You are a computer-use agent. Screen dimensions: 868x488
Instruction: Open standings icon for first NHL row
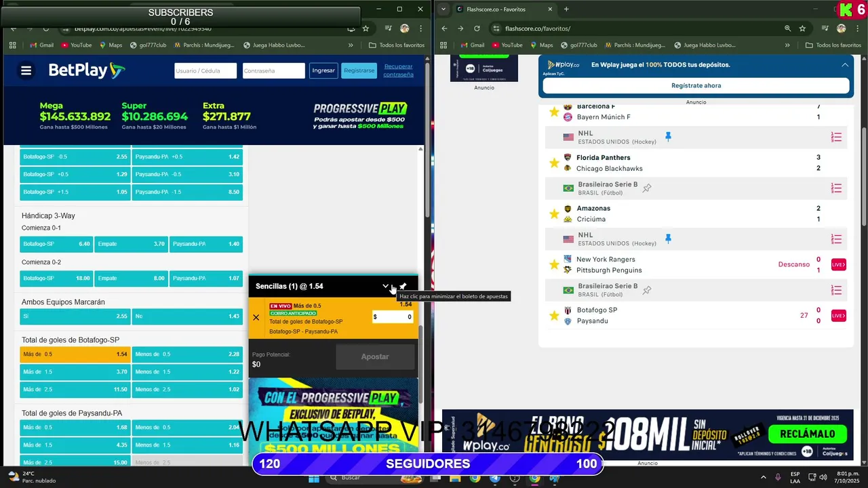tap(837, 137)
